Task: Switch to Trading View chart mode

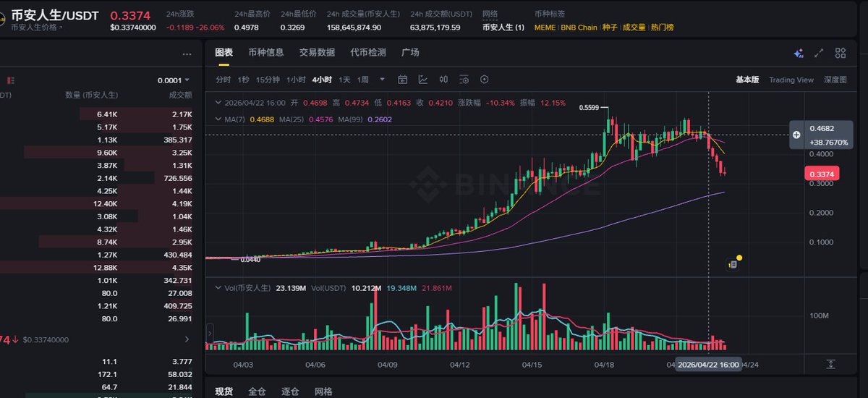Action: coord(791,80)
